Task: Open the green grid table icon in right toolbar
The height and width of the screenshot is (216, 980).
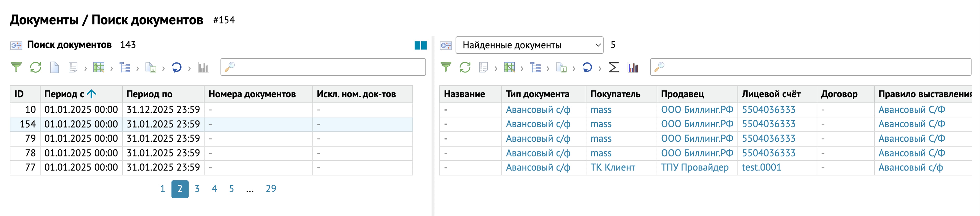Action: tap(509, 67)
